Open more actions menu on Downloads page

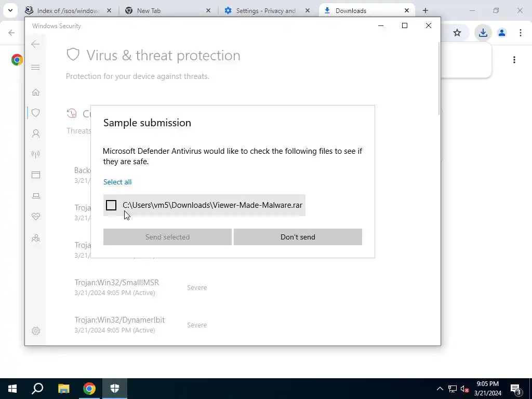coord(514,60)
